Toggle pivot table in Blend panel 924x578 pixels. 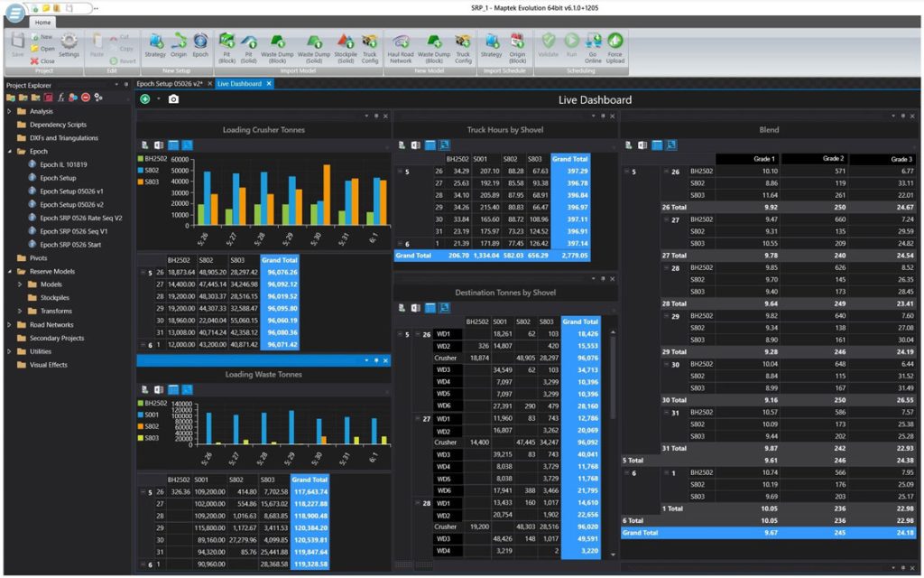pos(657,145)
